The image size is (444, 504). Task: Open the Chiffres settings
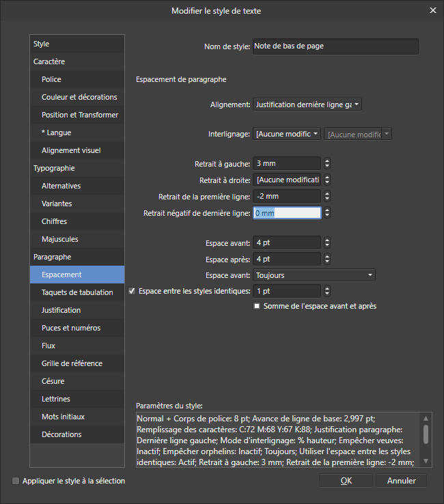click(77, 221)
